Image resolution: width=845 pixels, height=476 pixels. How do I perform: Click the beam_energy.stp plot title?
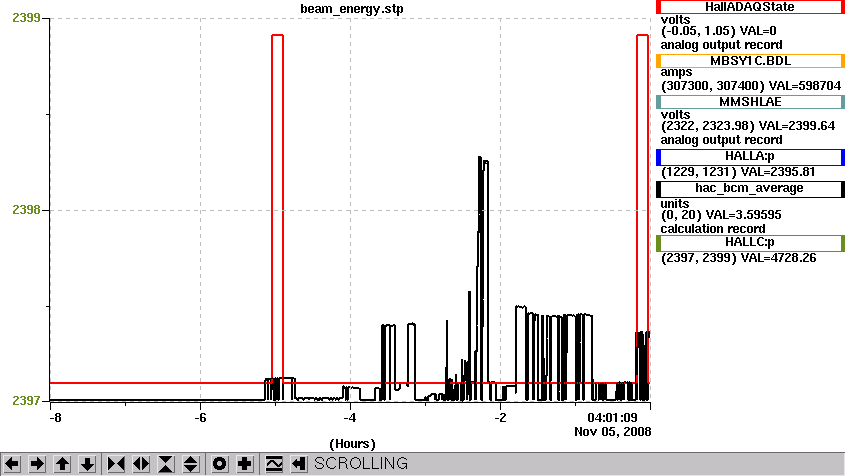coord(351,9)
